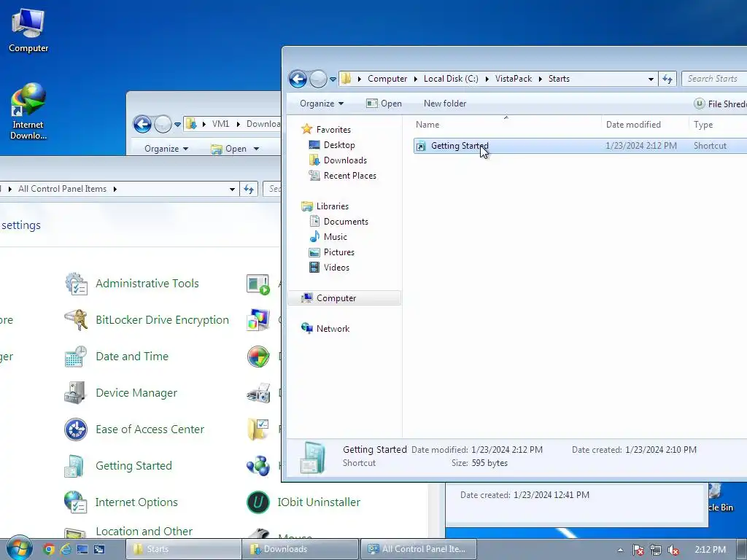747x560 pixels.
Task: Open the Videos library
Action: pos(336,267)
